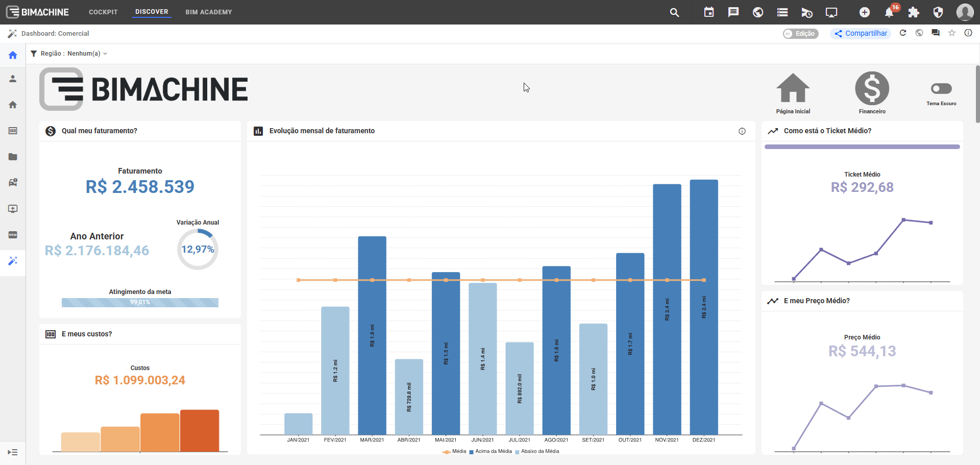Open the folder icon in left sidebar

pos(13,157)
